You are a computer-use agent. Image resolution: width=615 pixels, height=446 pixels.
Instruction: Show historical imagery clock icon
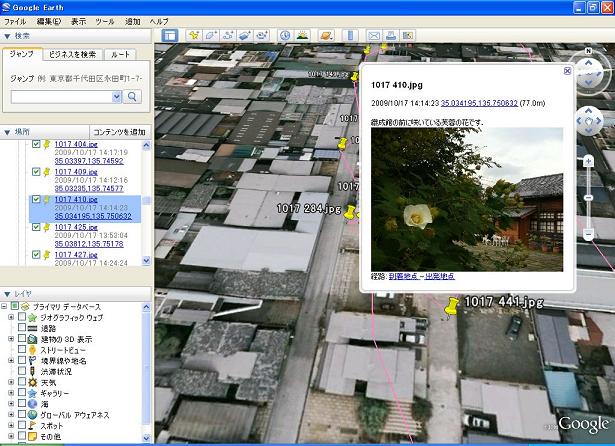[x=285, y=36]
